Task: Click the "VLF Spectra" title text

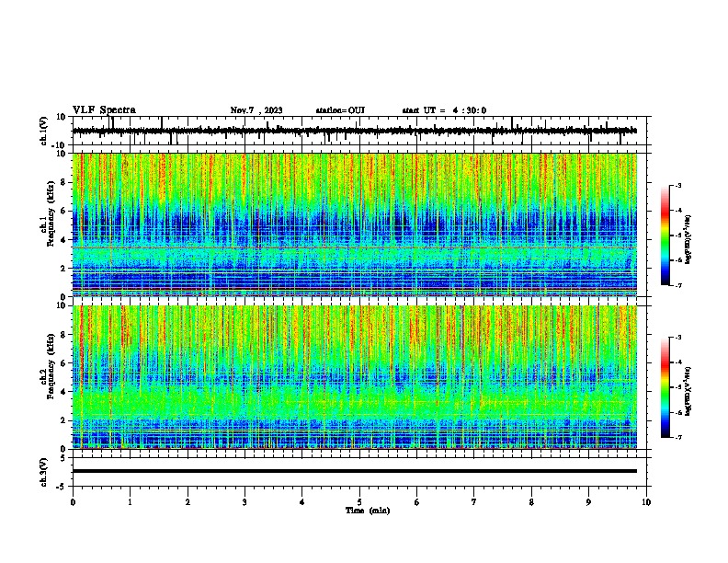Action: (x=104, y=110)
